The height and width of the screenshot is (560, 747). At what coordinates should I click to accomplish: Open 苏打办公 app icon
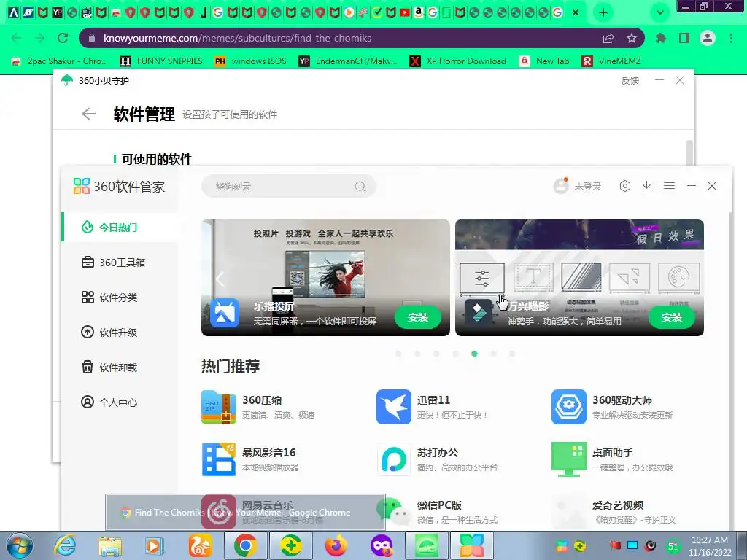point(393,459)
